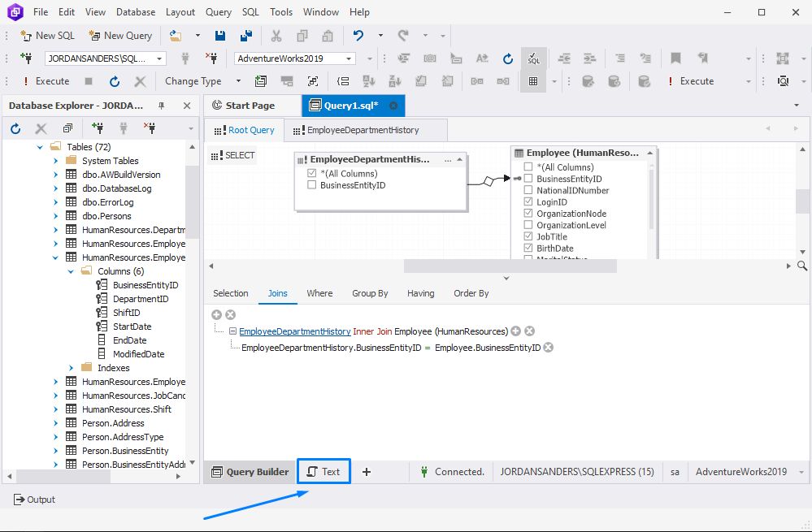Open the Change Type dropdown arrow
The width and height of the screenshot is (812, 532).
click(x=238, y=81)
